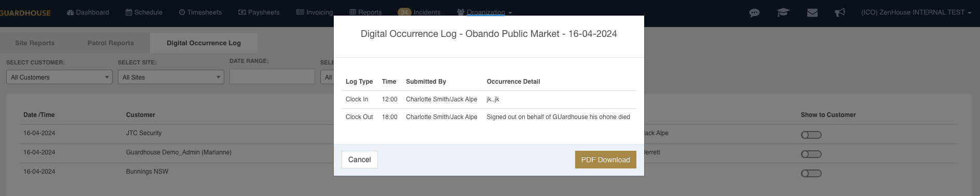
Task: Click the megaphone announcements icon
Action: 840,12
